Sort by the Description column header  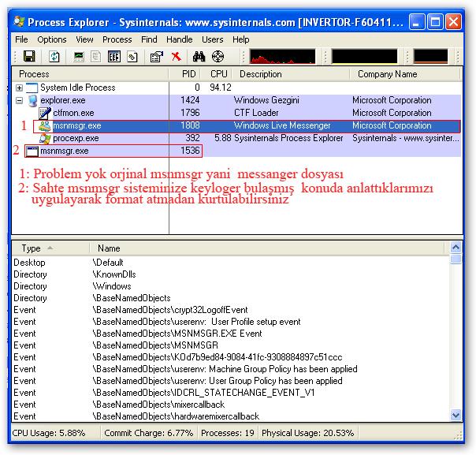(x=291, y=74)
